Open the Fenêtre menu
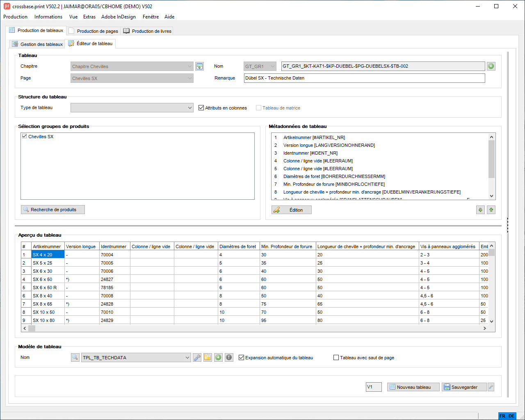 tap(151, 17)
